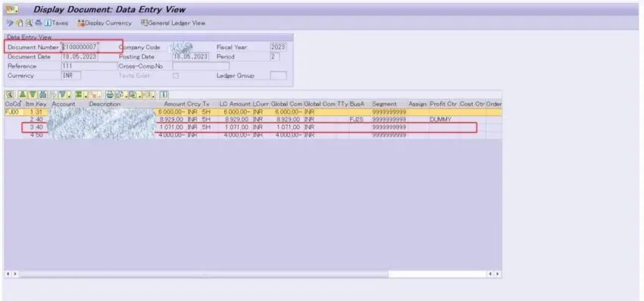Click the Find binoculars icon in grid toolbar
644x301 pixels.
coord(42,95)
